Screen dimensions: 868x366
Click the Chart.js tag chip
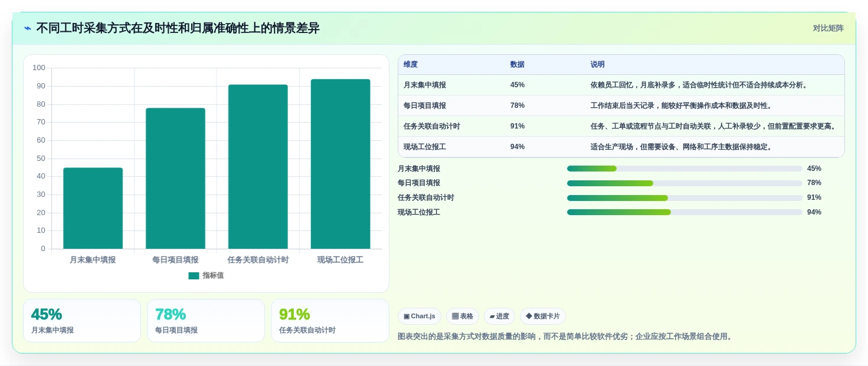(420, 316)
